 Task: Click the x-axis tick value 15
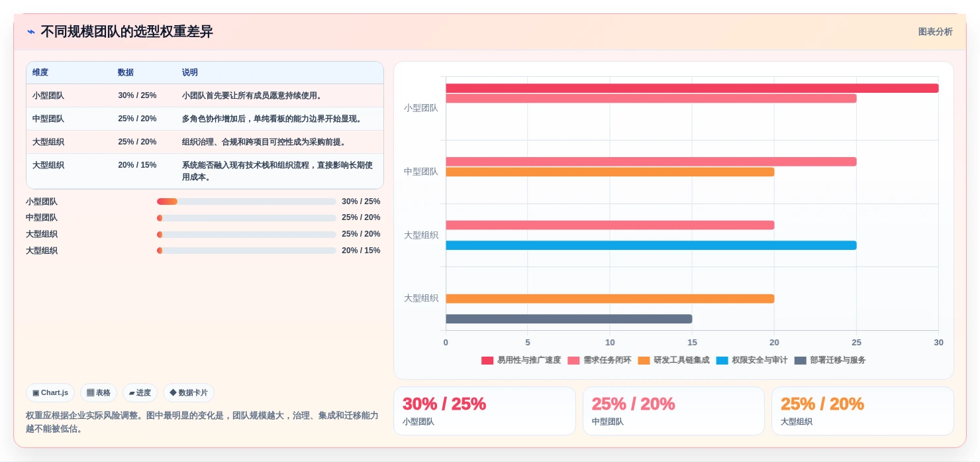point(692,343)
